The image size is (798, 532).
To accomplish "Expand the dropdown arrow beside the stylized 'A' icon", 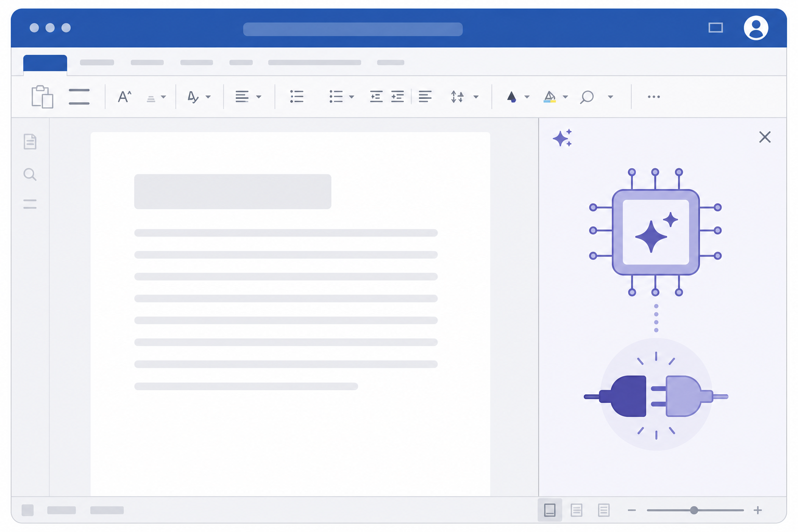I will pos(208,97).
